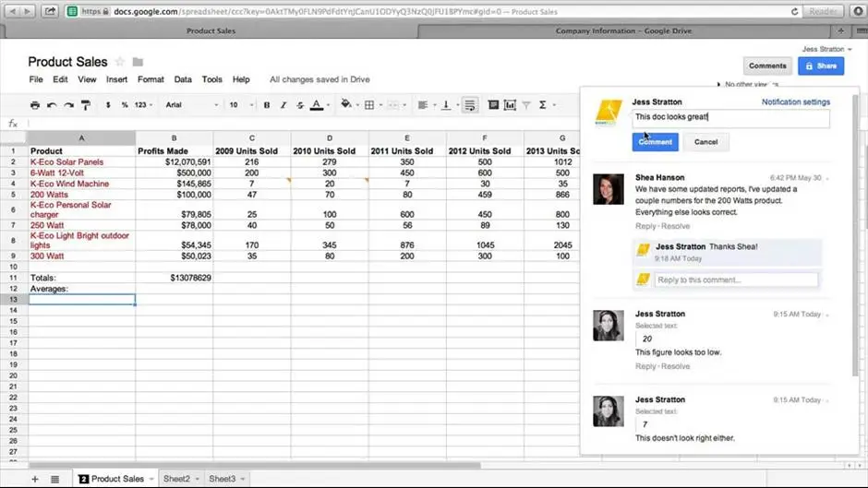This screenshot has width=868, height=488.
Task: Open Notification settings link
Action: tap(795, 101)
